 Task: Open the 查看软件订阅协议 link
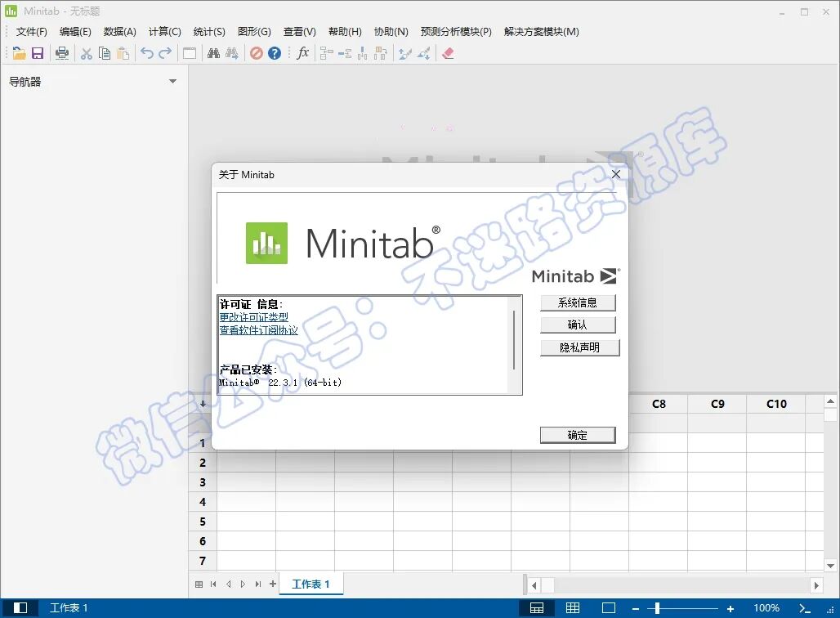click(x=259, y=330)
